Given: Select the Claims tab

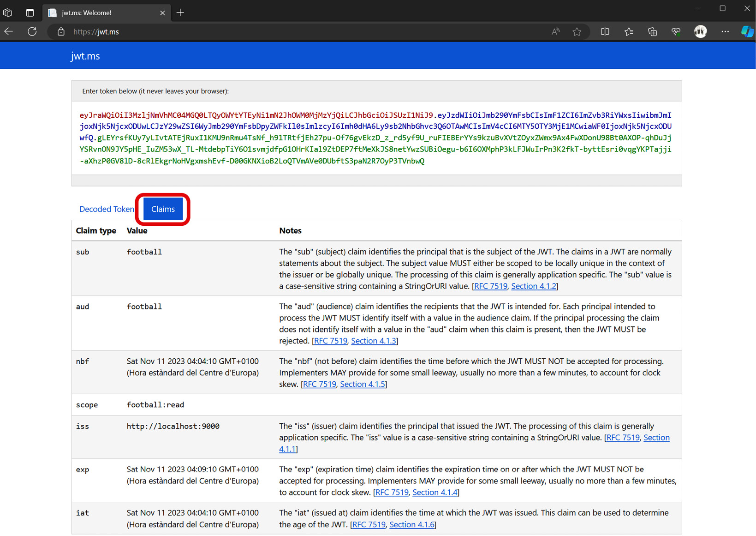Looking at the screenshot, I should (163, 209).
